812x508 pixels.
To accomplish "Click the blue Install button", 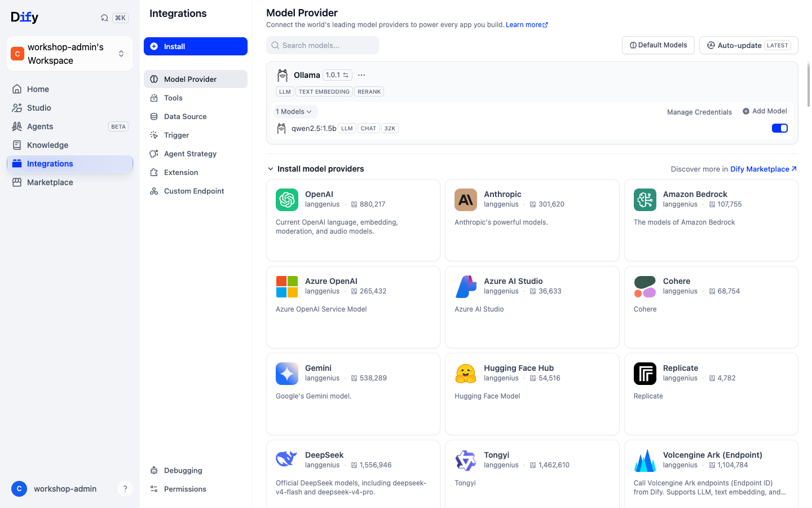I will click(196, 46).
